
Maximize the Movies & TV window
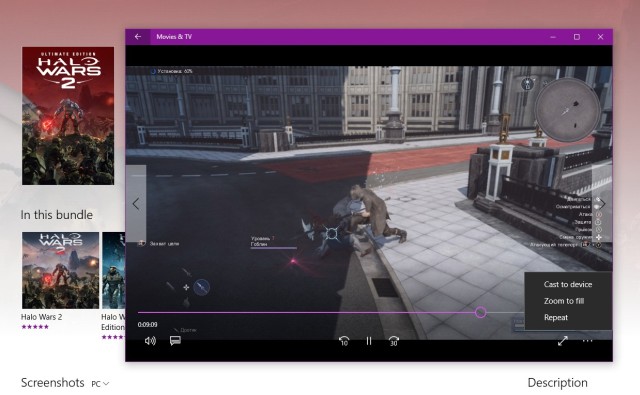[577, 37]
